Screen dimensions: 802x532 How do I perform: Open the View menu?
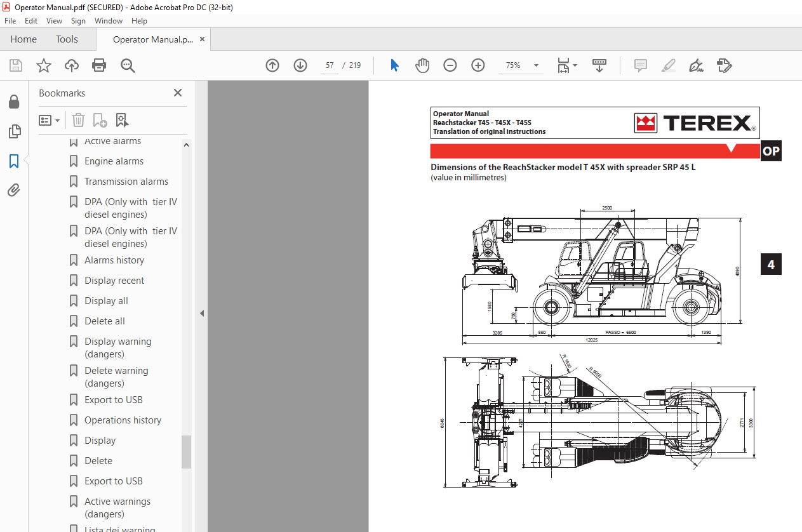[x=54, y=20]
